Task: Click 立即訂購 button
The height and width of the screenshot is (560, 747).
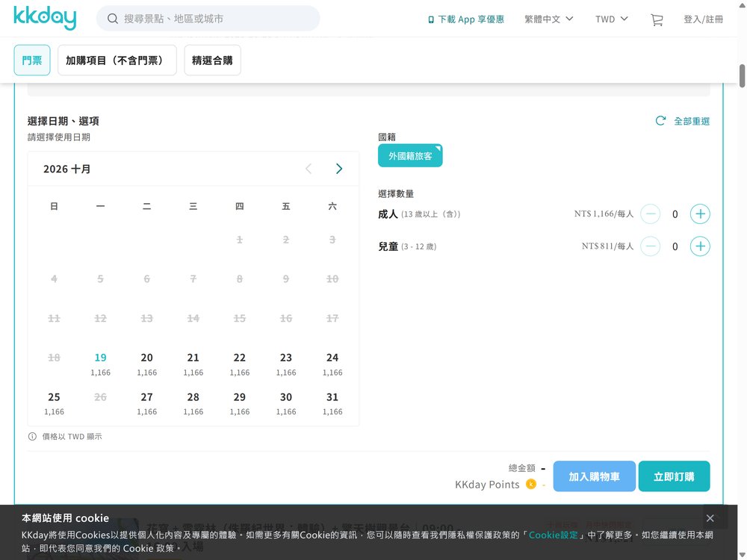Action: click(x=674, y=476)
